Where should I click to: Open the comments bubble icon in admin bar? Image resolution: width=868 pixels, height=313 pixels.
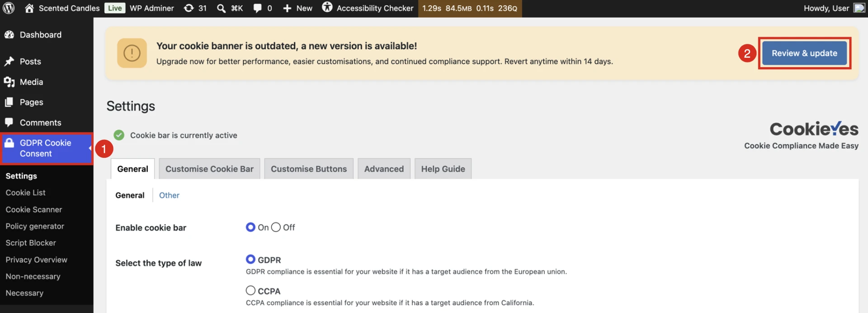[257, 8]
